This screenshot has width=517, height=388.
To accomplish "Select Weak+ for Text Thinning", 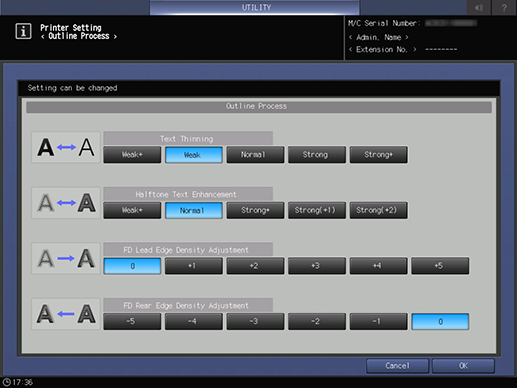I will 132,155.
